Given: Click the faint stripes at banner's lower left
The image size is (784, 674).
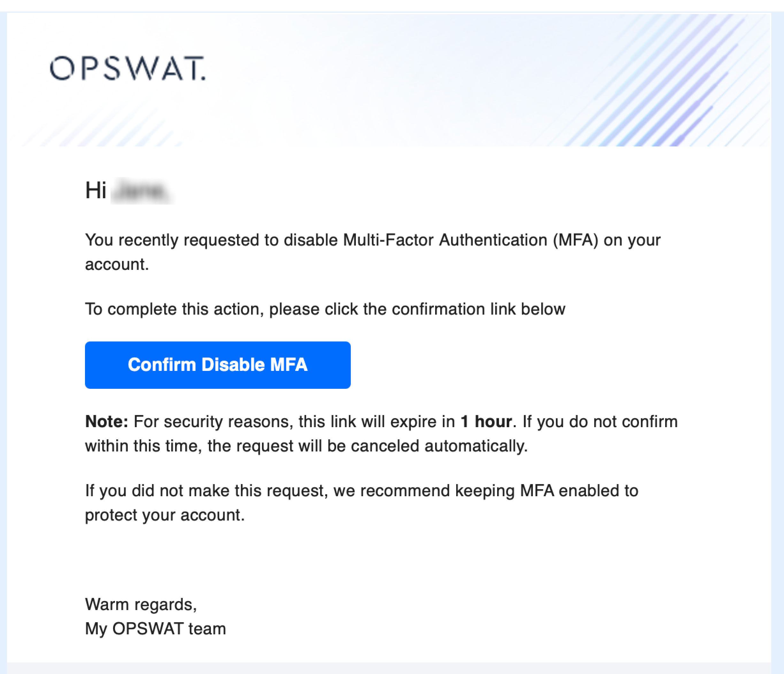Looking at the screenshot, I should (106, 131).
